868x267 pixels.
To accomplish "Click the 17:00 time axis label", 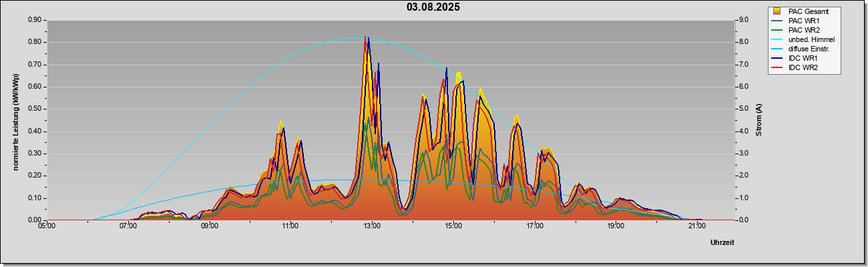I will pos(534,226).
